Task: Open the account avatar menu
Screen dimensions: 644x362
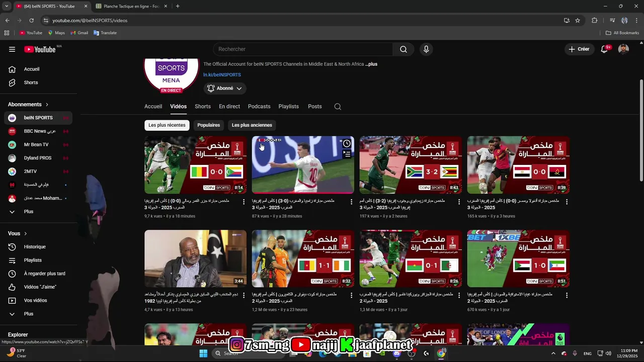Action: pos(623,49)
